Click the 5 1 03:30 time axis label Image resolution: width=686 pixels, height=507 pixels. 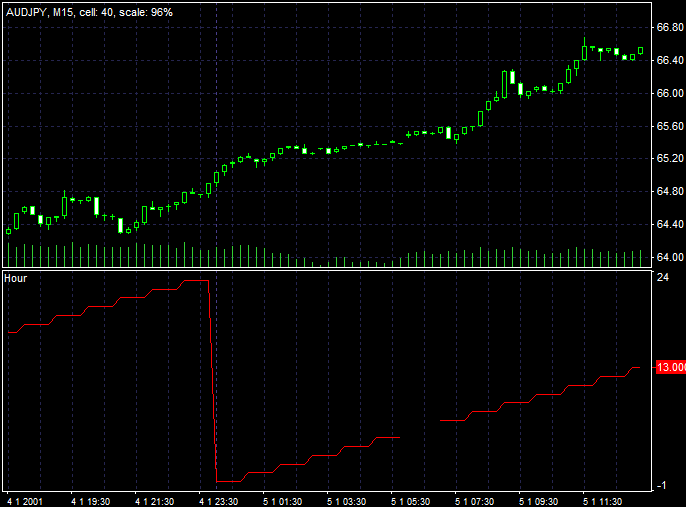(346, 501)
